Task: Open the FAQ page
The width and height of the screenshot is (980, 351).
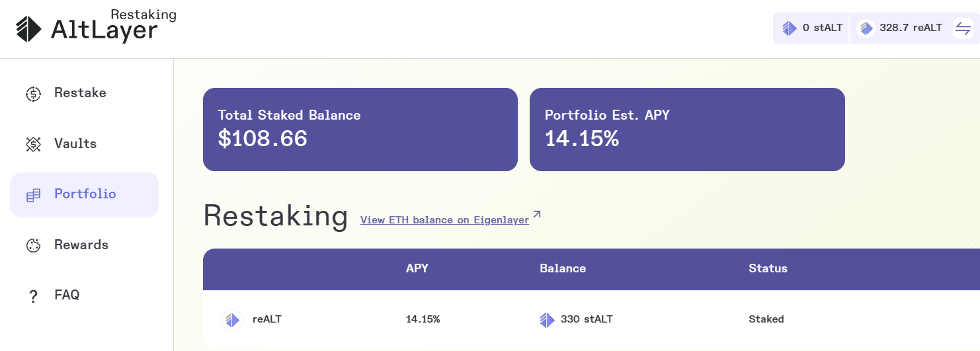Action: (x=67, y=295)
